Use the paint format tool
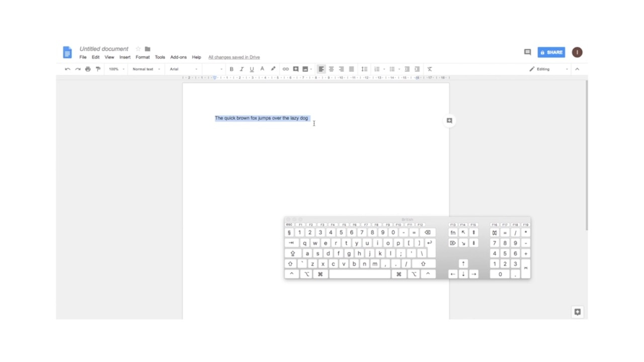 click(98, 69)
